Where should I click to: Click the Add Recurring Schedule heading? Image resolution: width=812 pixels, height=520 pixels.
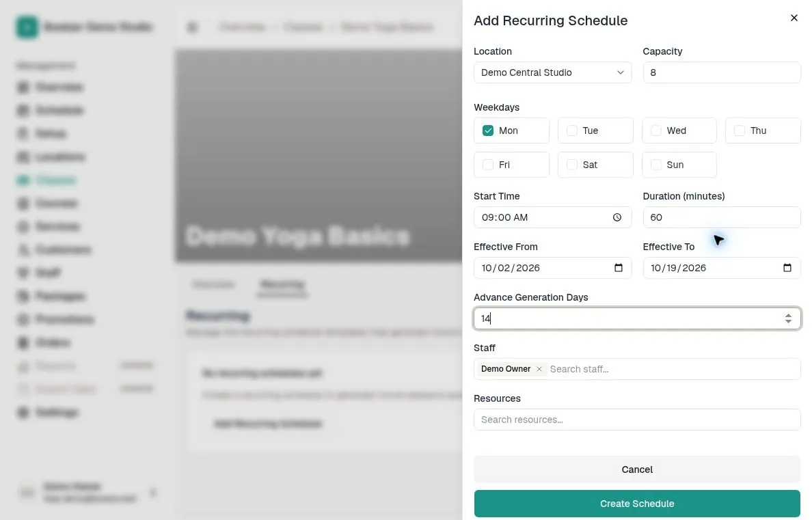[x=550, y=20]
